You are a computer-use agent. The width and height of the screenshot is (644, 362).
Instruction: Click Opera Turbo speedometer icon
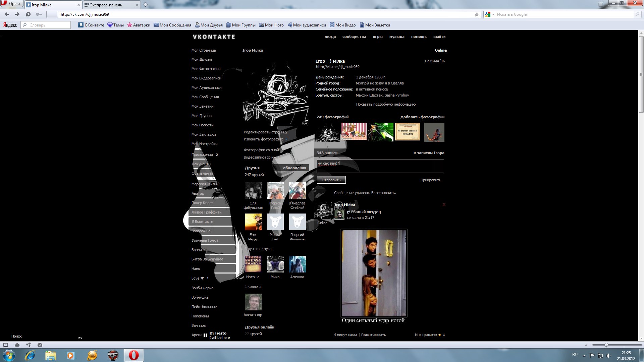coord(40,345)
